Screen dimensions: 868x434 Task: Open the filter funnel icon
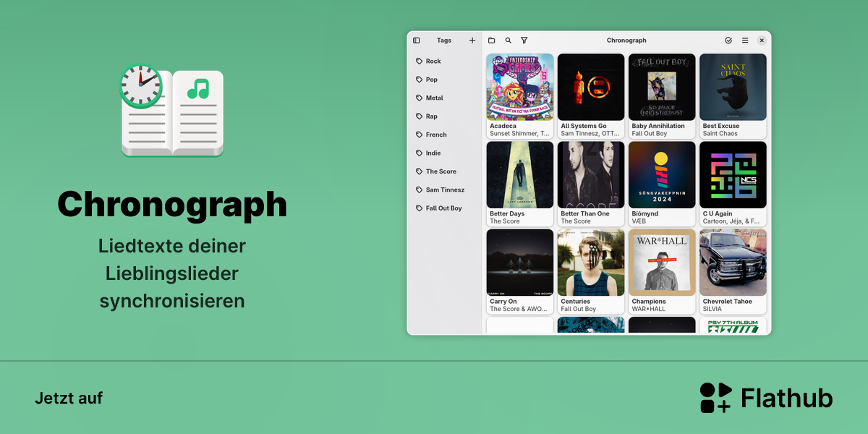pos(524,41)
